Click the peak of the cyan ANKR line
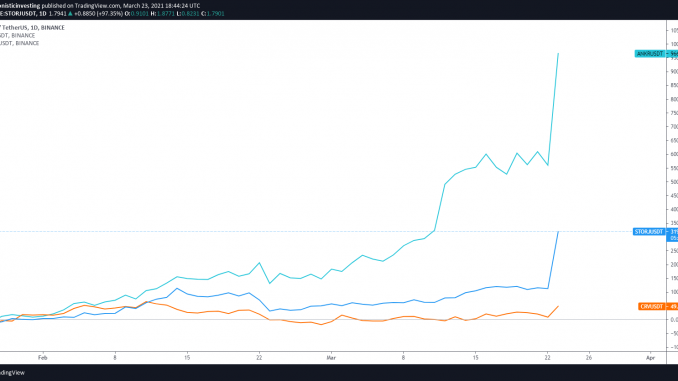 tap(558, 54)
